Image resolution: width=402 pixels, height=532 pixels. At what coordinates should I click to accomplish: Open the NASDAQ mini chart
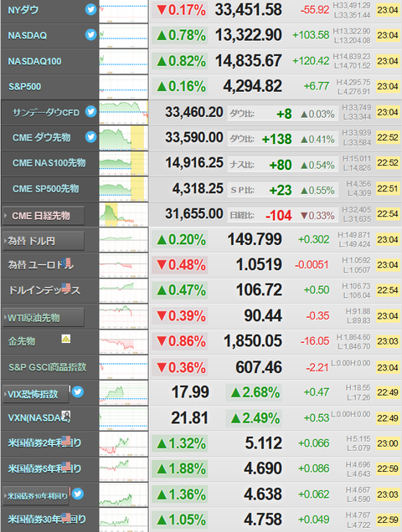pos(124,36)
